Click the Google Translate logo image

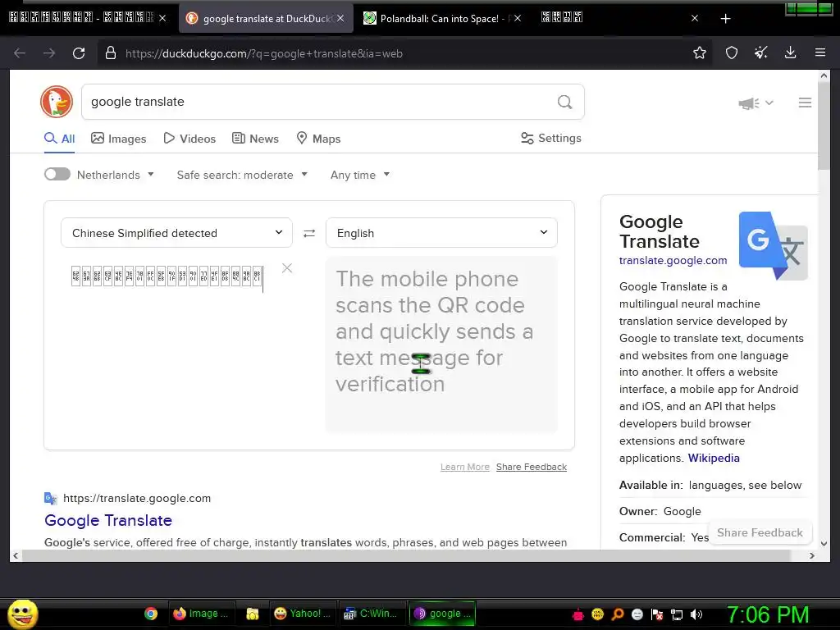coord(773,245)
